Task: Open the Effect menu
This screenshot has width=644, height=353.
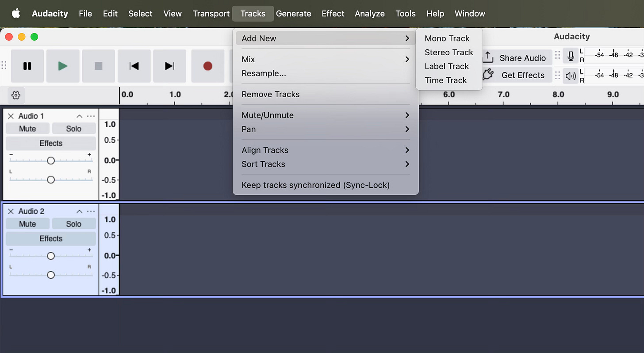Action: (333, 14)
